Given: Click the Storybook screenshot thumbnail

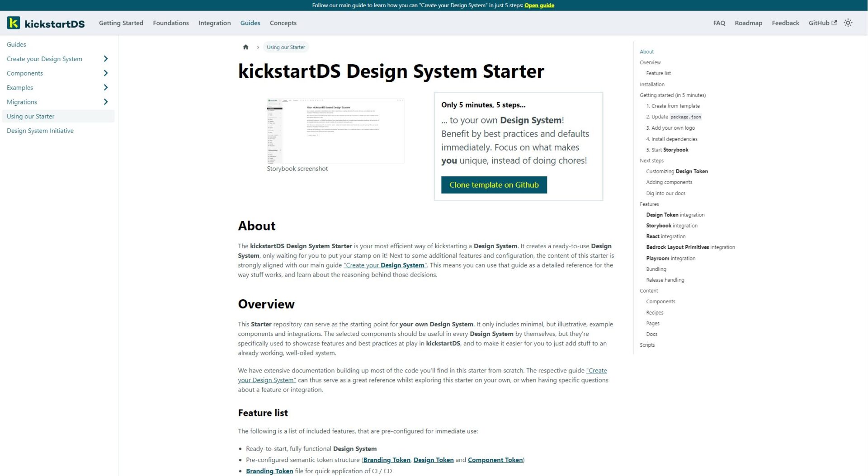Looking at the screenshot, I should pos(335,130).
